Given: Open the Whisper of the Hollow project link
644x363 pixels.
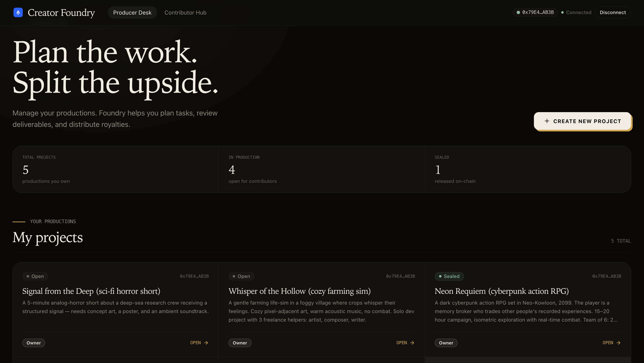Looking at the screenshot, I should (405, 343).
